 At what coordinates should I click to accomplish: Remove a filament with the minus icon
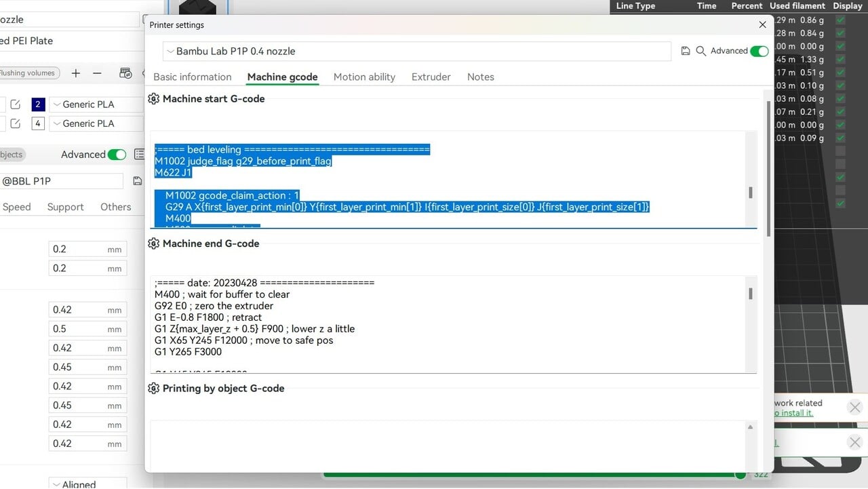tap(97, 73)
